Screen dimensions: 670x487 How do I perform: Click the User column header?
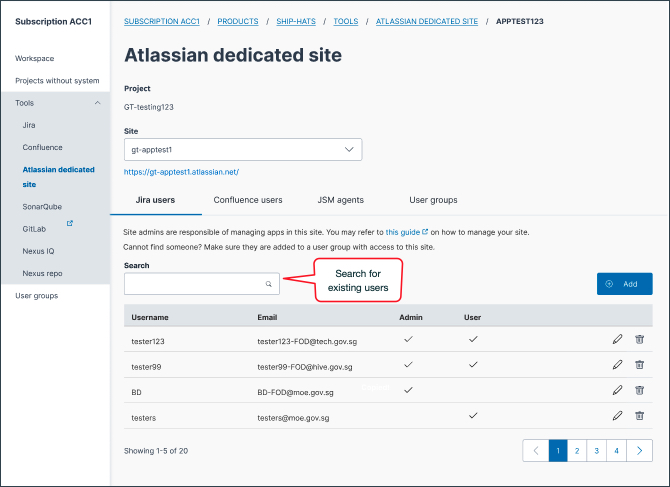472,317
